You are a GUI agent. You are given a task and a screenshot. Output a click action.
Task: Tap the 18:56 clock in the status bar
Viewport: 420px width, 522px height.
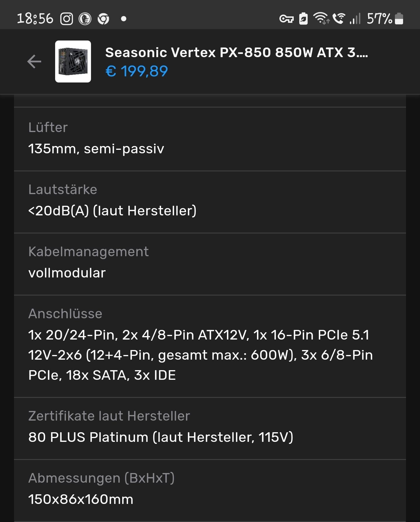click(x=35, y=19)
